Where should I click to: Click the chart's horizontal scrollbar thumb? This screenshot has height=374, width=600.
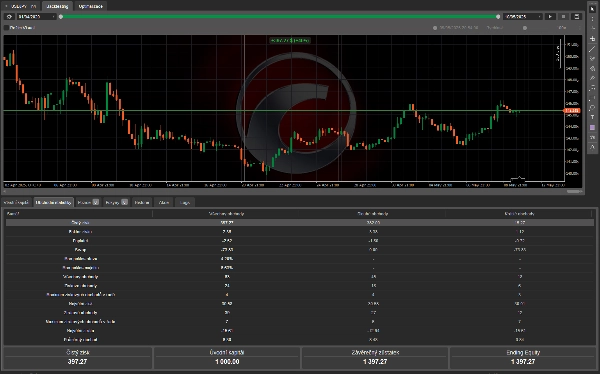pyautogui.click(x=574, y=191)
